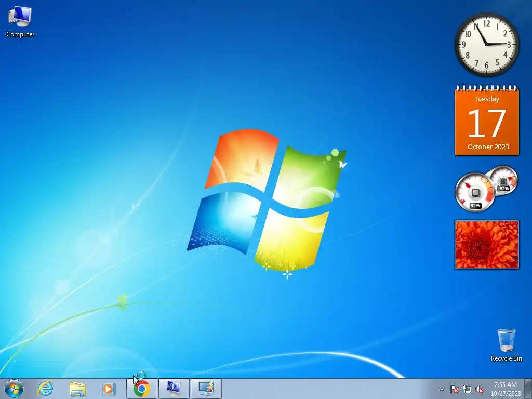Open the Windows Start menu orb

coord(14,389)
